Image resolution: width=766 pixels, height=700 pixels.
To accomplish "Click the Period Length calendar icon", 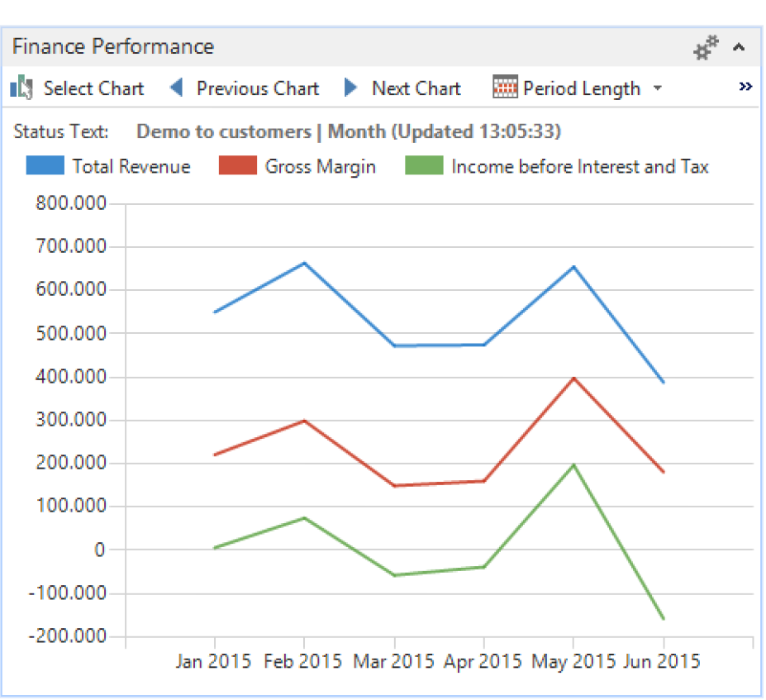I will coord(505,88).
